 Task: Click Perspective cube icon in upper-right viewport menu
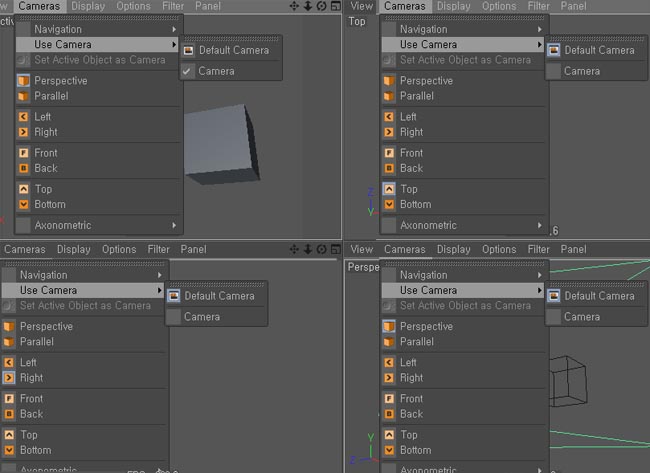[x=389, y=80]
